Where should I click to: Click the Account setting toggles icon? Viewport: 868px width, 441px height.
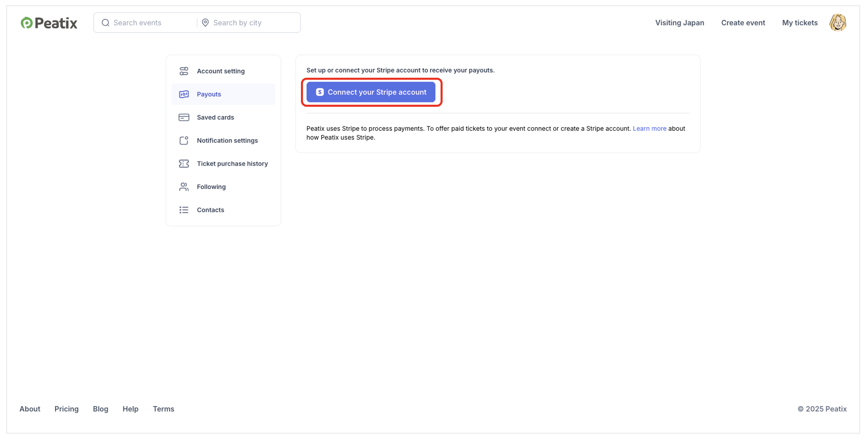184,71
